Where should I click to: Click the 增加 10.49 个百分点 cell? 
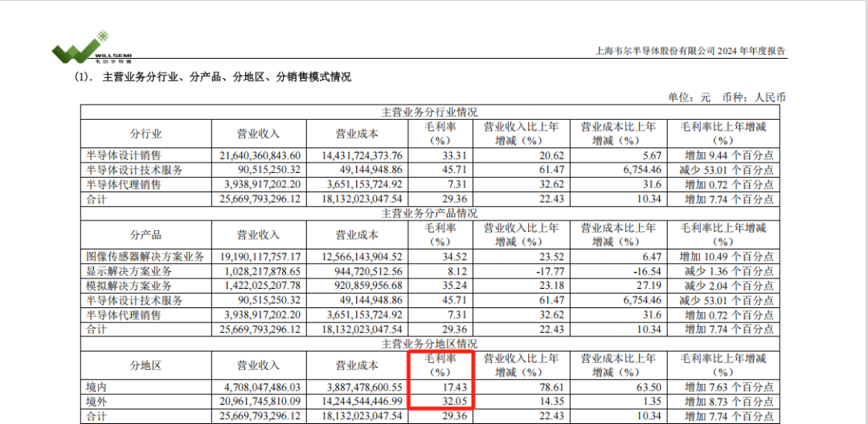pyautogui.click(x=726, y=257)
